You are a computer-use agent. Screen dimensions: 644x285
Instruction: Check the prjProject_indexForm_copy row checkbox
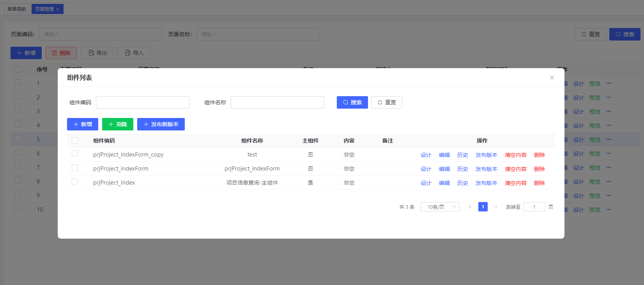[x=75, y=154]
